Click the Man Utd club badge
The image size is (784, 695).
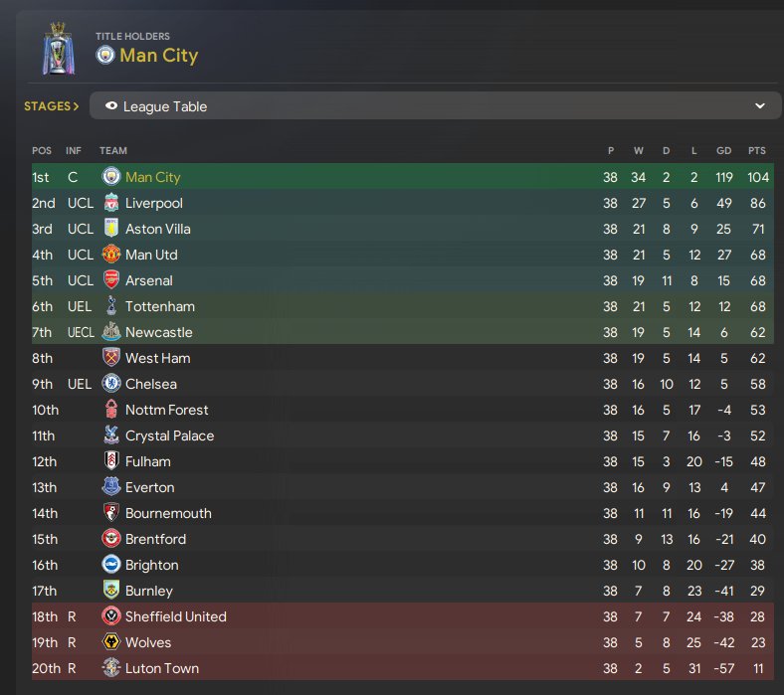(x=111, y=255)
